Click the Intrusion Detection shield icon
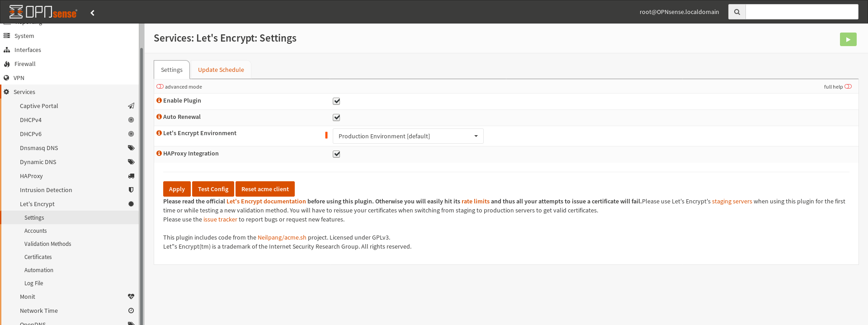 tap(131, 190)
